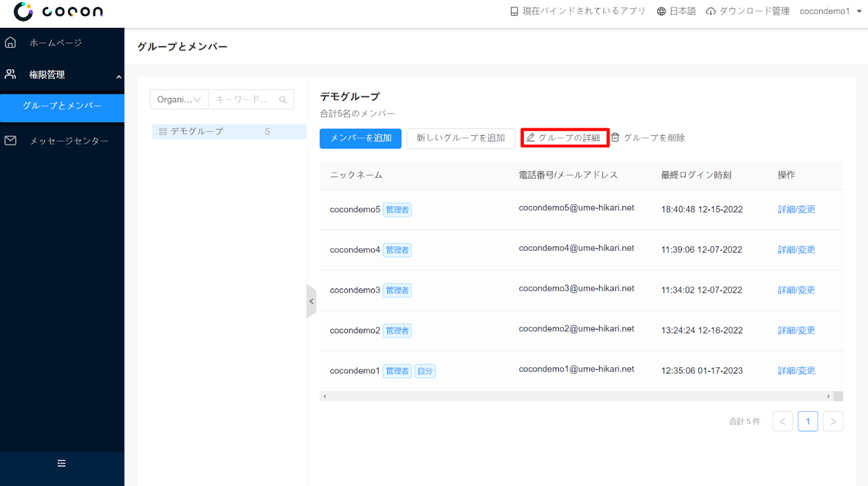Click the scrollbar right arrow
The height and width of the screenshot is (486, 868).
click(828, 396)
